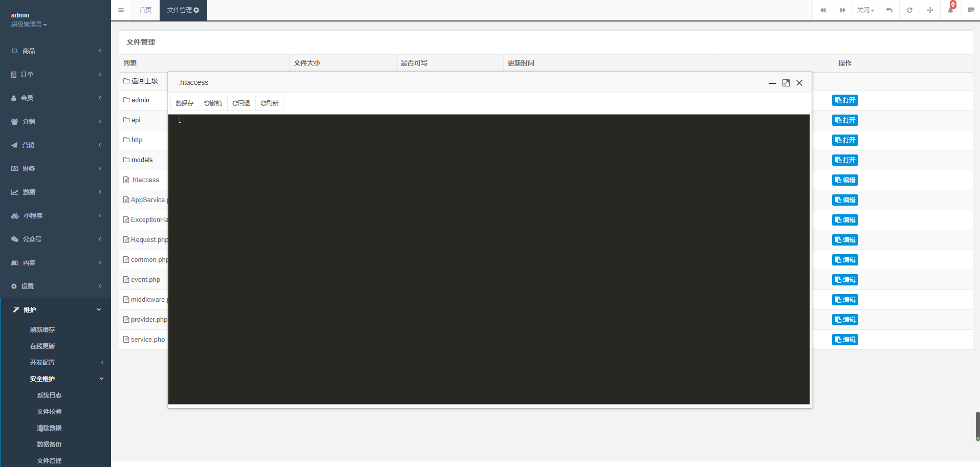Open the notification bell icon
This screenshot has height=467, width=980.
click(x=950, y=10)
